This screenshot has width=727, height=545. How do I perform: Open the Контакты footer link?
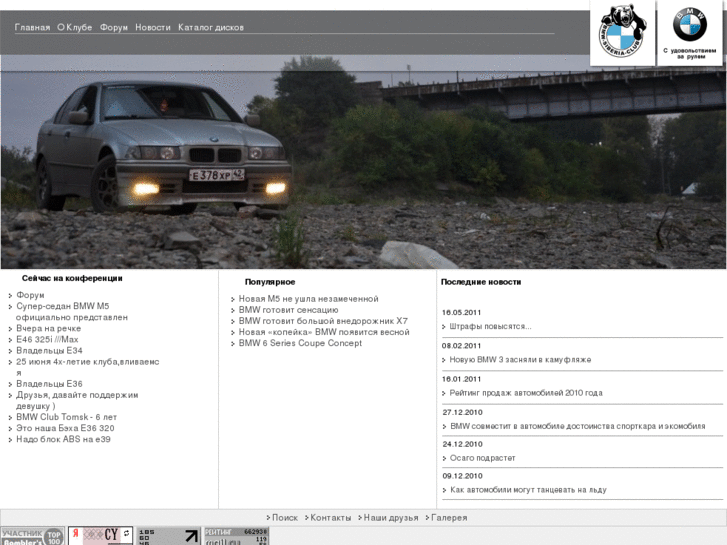(331, 518)
